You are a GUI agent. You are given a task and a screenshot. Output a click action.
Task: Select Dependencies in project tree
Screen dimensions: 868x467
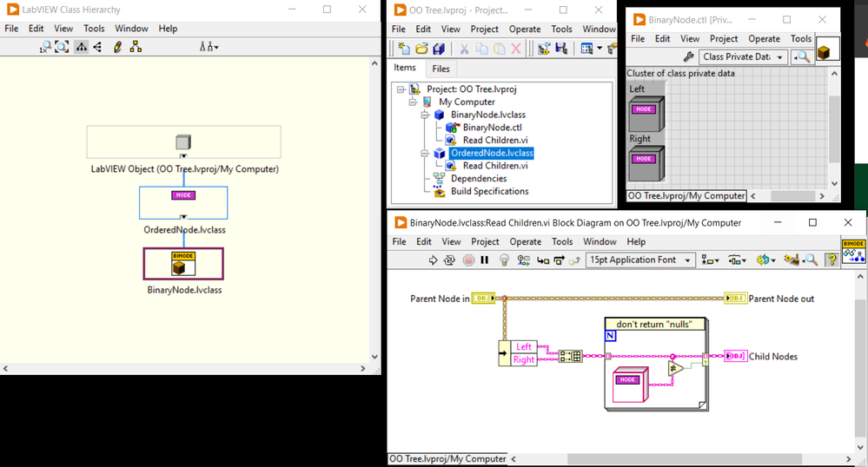tap(479, 178)
